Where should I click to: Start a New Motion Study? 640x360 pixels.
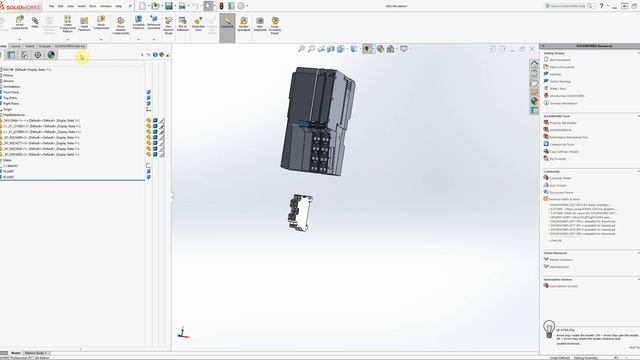point(168,25)
